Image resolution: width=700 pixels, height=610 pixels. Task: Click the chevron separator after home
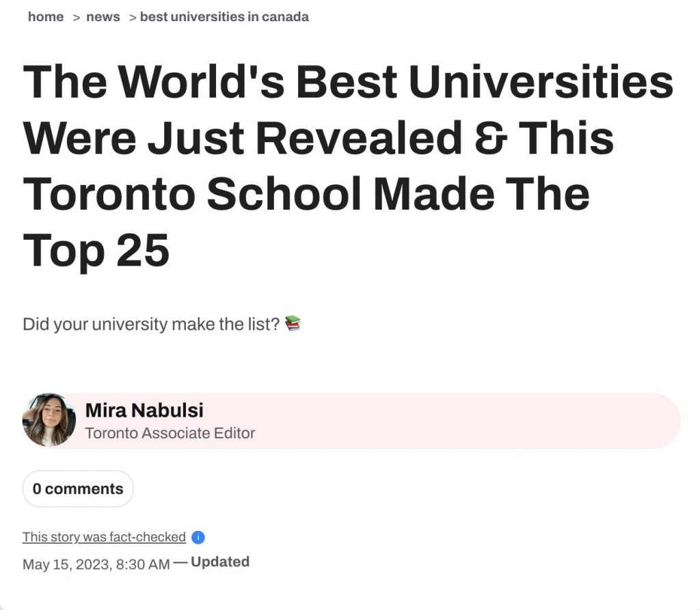[77, 17]
